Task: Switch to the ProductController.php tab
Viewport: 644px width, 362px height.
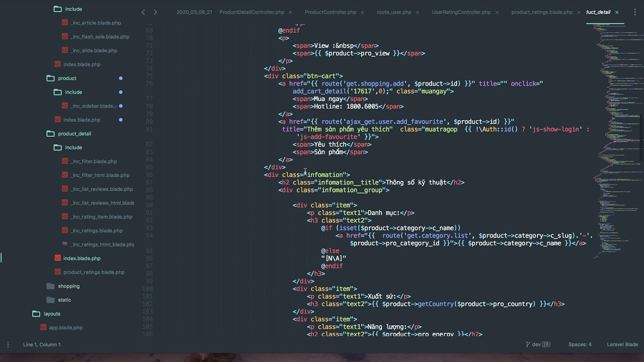Action: point(331,12)
